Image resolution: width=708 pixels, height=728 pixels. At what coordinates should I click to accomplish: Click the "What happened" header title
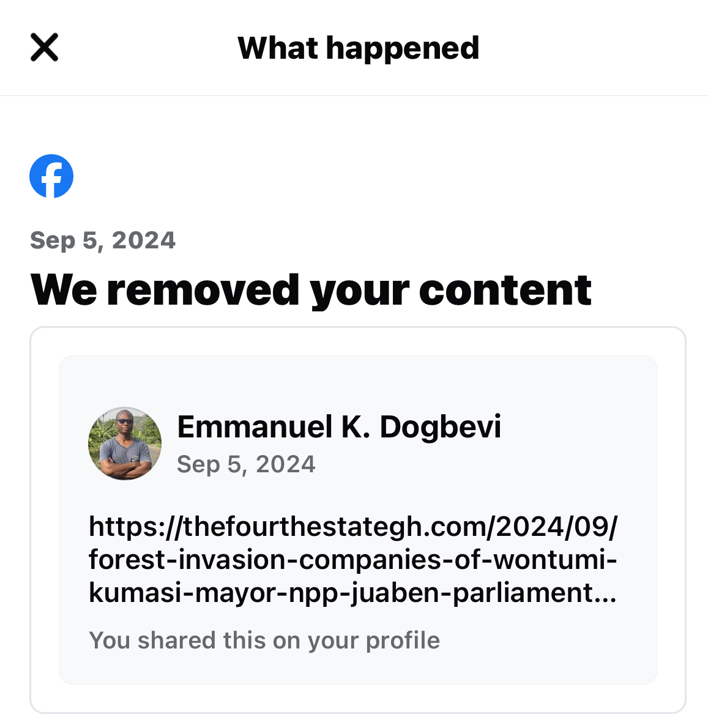pos(358,48)
